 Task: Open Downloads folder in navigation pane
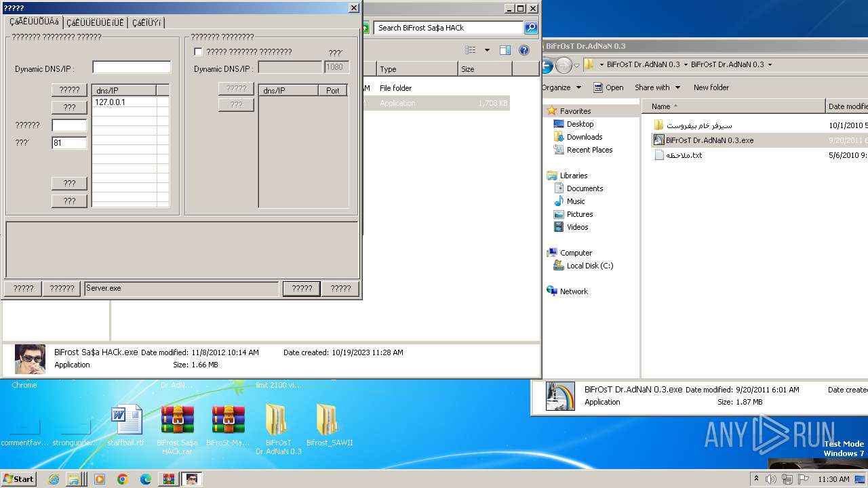585,137
